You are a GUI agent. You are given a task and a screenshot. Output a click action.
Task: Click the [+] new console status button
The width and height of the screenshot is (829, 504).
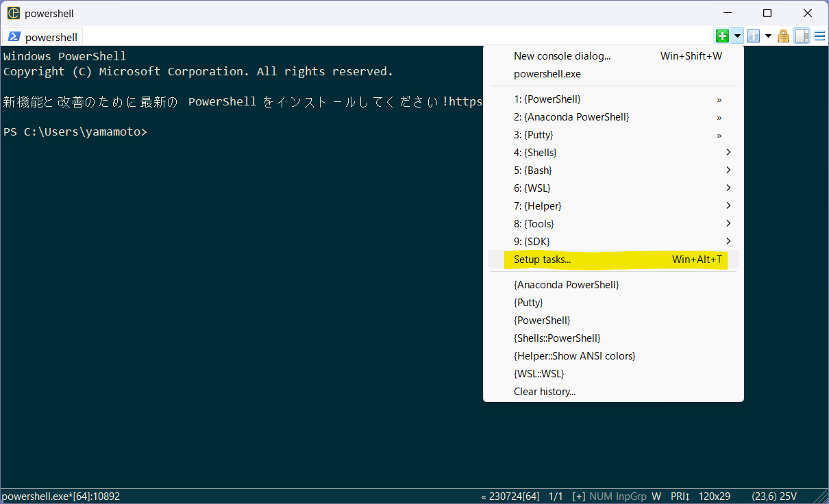578,496
